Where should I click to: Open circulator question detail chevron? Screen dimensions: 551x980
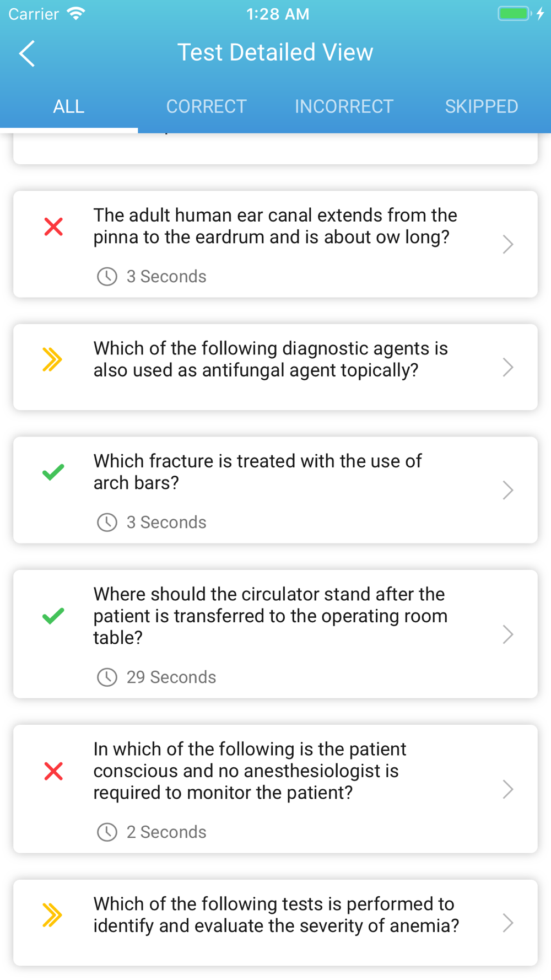click(x=508, y=634)
